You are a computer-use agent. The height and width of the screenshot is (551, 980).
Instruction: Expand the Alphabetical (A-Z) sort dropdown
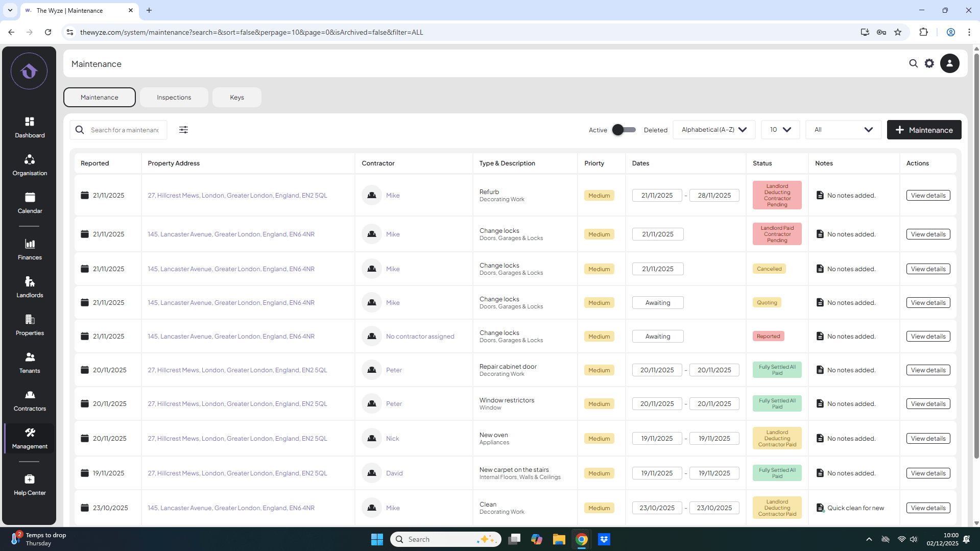click(x=713, y=130)
